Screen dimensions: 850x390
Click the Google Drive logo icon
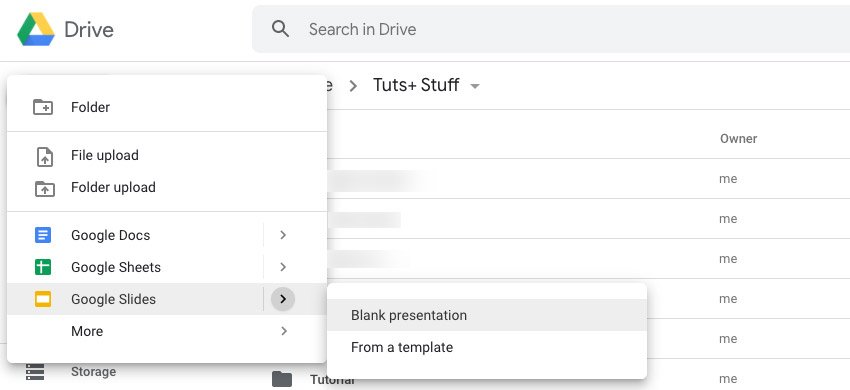[36, 29]
